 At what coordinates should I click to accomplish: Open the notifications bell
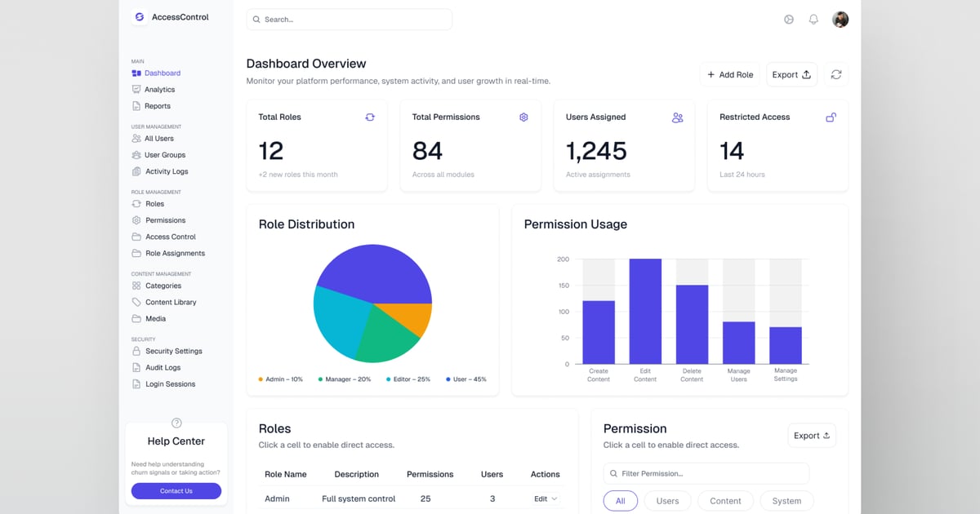[813, 20]
